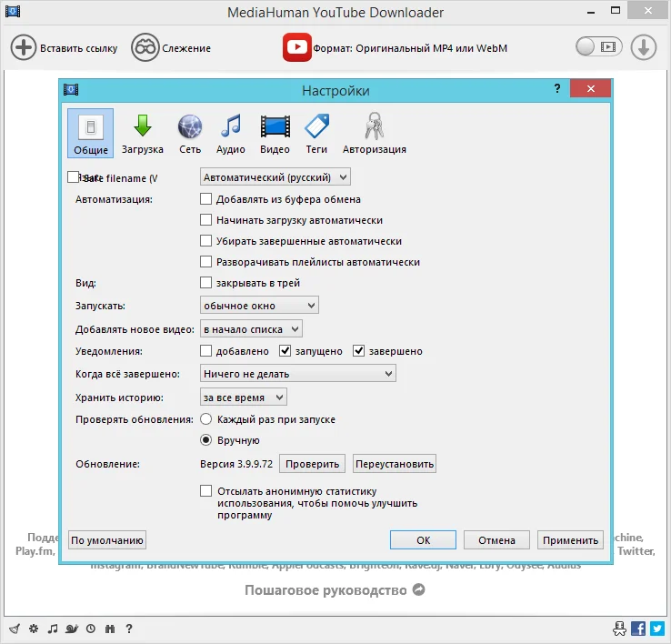Click the Применить button
Screen dimensions: 671x644
570,540
